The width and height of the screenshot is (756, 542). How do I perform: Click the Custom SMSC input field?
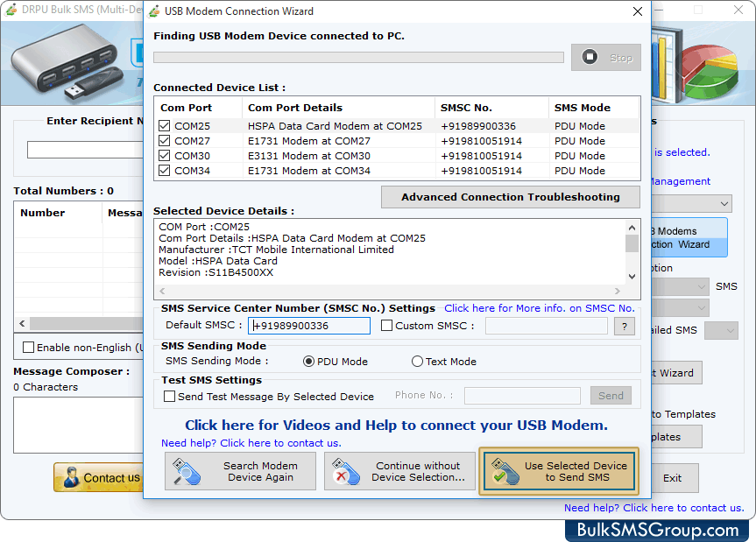pyautogui.click(x=547, y=326)
